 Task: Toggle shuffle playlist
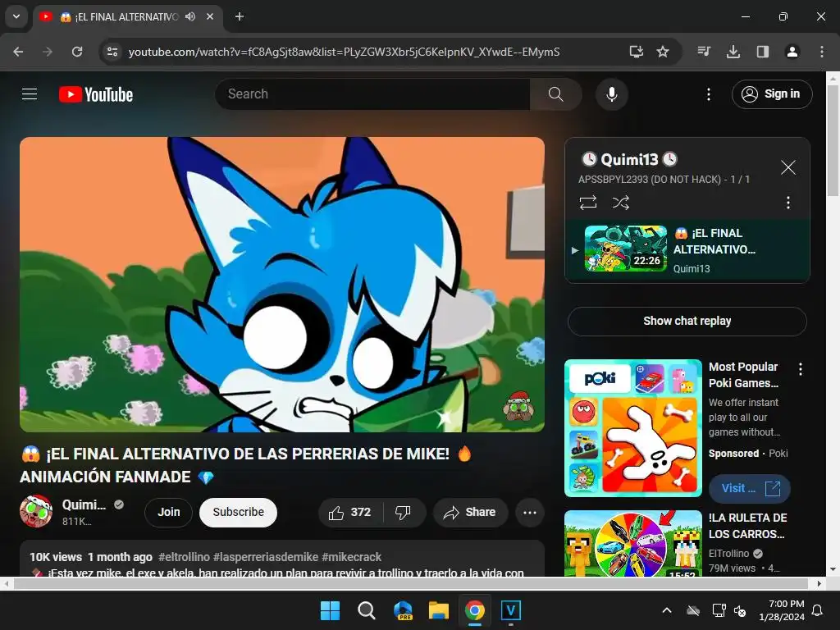tap(620, 203)
